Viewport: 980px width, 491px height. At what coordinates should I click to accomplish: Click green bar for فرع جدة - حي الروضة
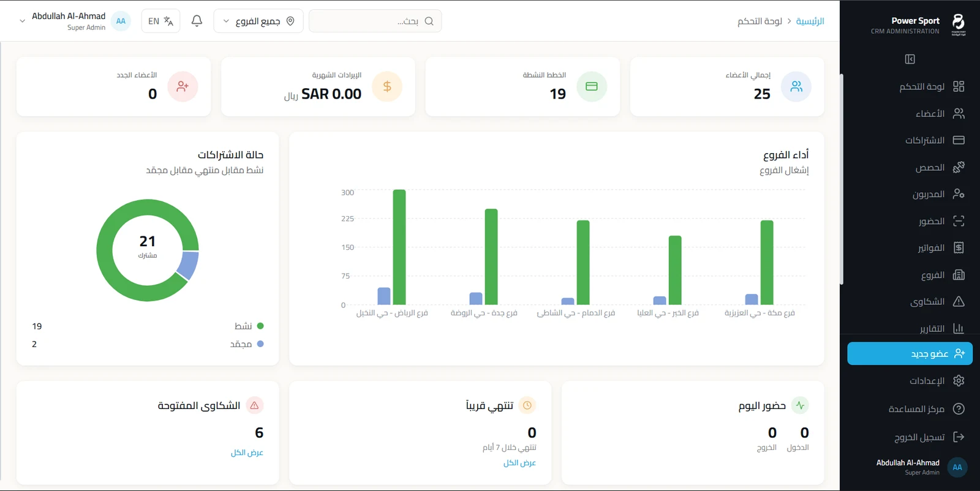(x=491, y=257)
